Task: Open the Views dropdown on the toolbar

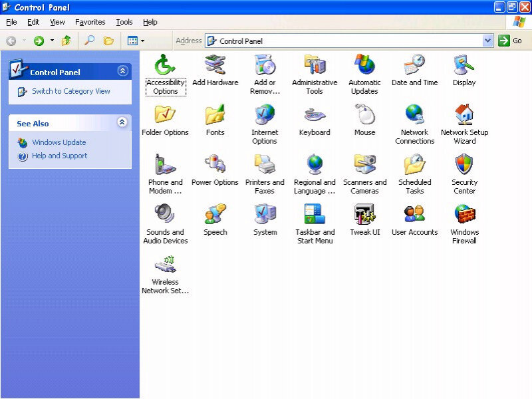Action: click(x=142, y=41)
